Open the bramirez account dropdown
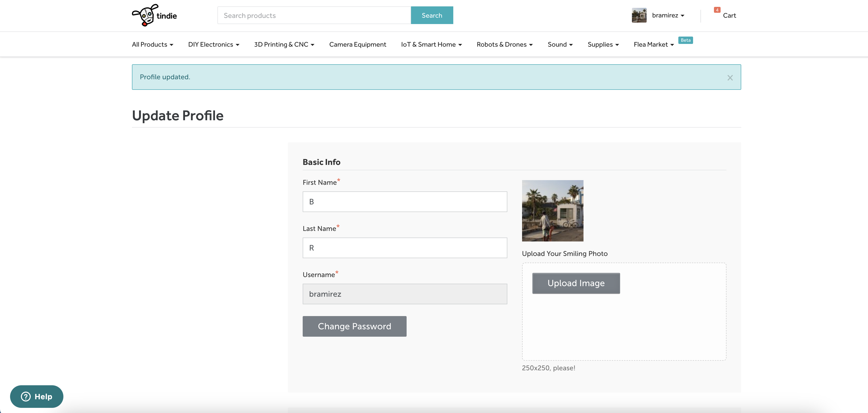 click(668, 15)
